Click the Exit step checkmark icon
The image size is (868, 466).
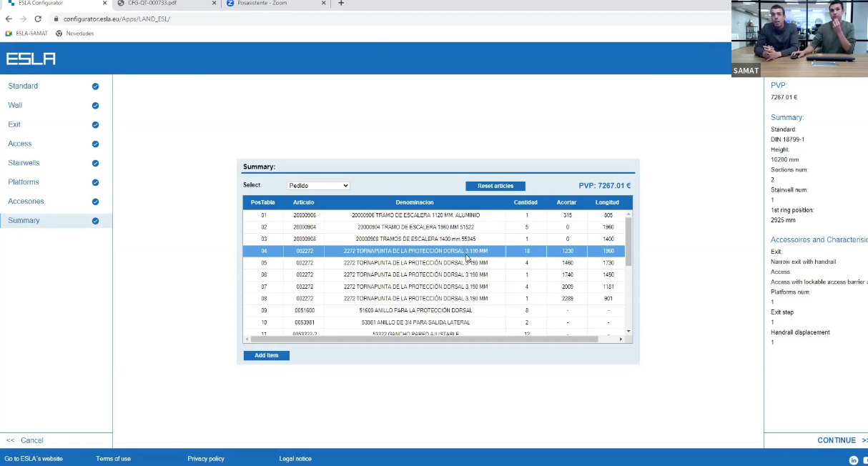tap(95, 124)
